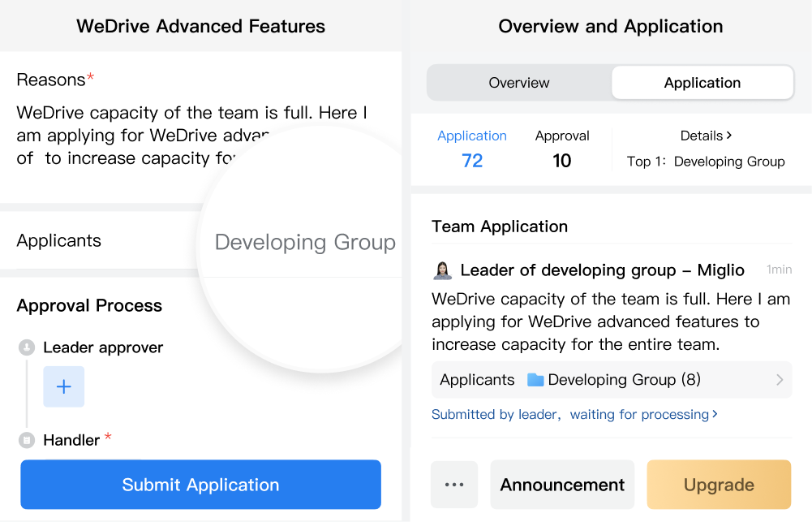
Task: Add a leader approver with the plus button
Action: (64, 386)
